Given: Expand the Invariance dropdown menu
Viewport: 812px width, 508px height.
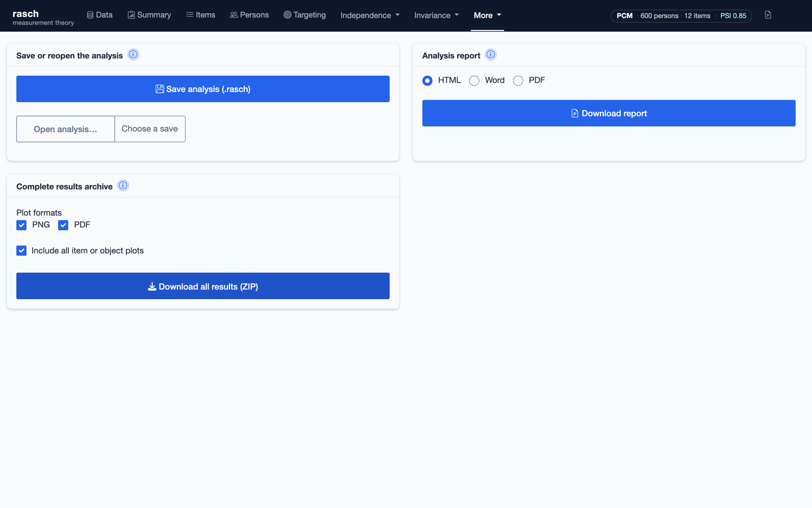Looking at the screenshot, I should tap(436, 15).
